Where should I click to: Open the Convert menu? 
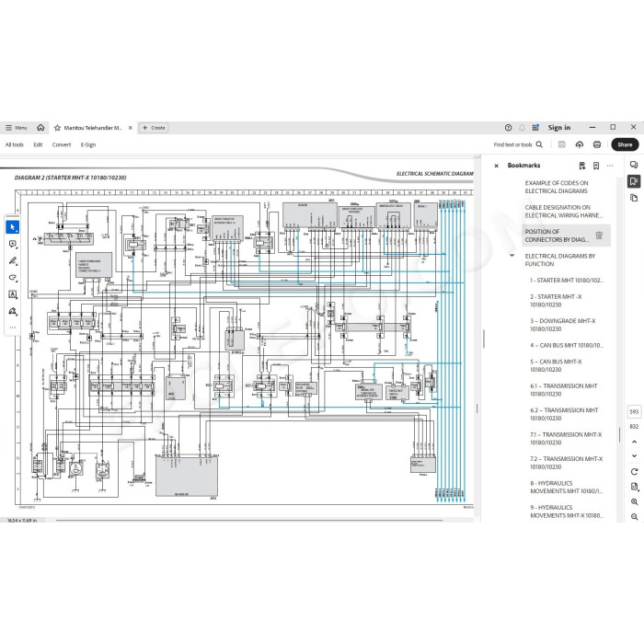click(x=62, y=144)
